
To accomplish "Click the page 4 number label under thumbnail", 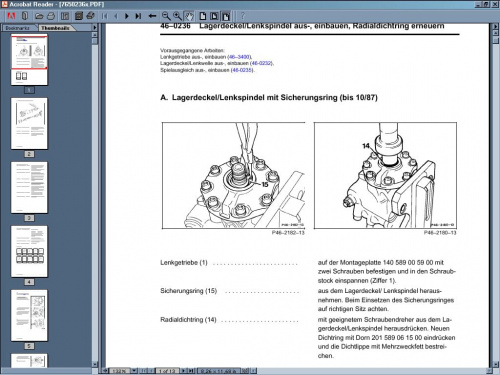I will click(29, 282).
